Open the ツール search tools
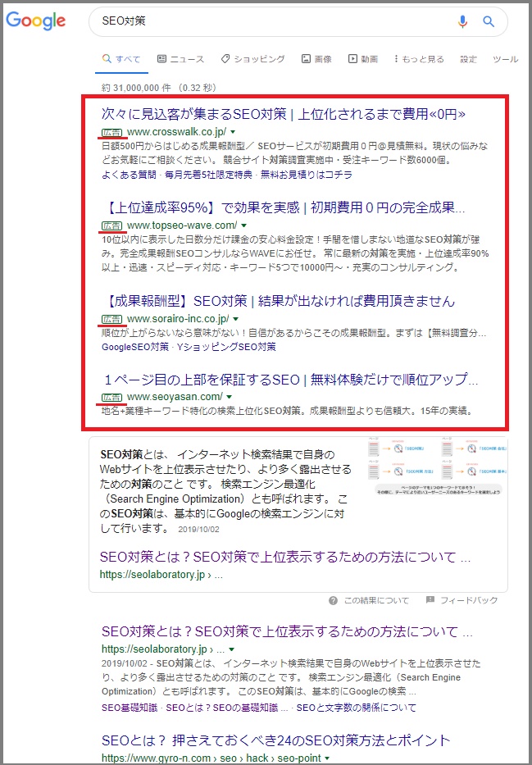 [x=505, y=59]
